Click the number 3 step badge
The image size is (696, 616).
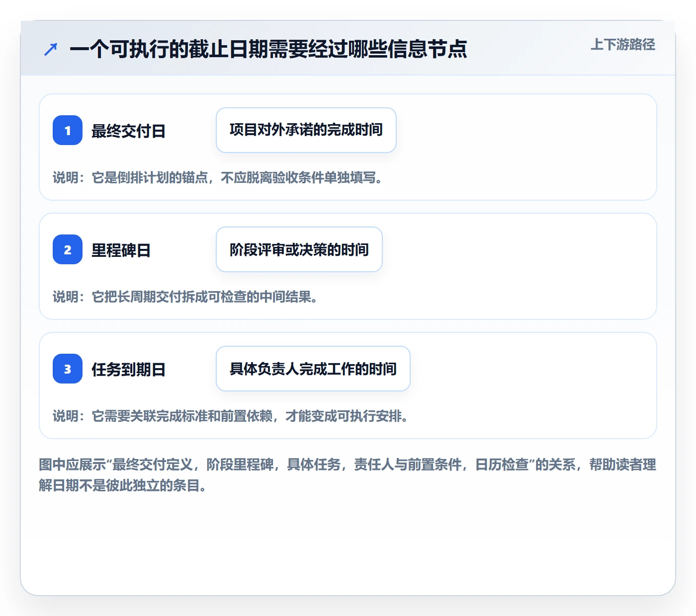click(68, 369)
